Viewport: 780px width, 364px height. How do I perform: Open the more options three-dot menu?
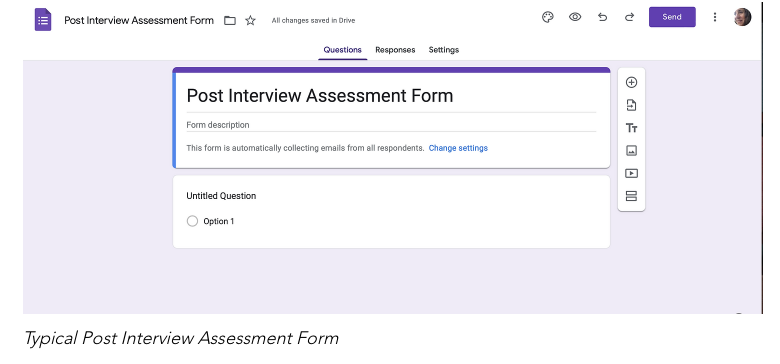tap(715, 17)
